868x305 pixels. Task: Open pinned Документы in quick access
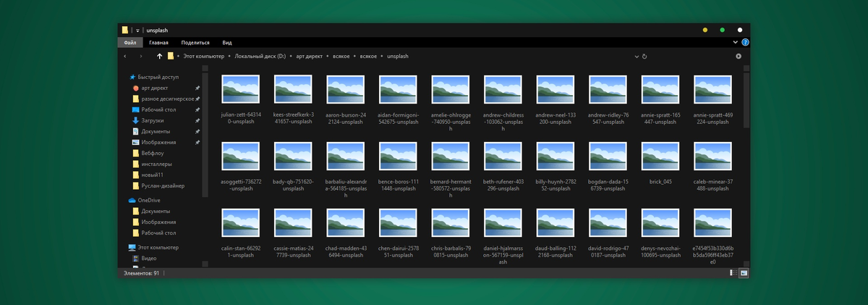pyautogui.click(x=151, y=131)
